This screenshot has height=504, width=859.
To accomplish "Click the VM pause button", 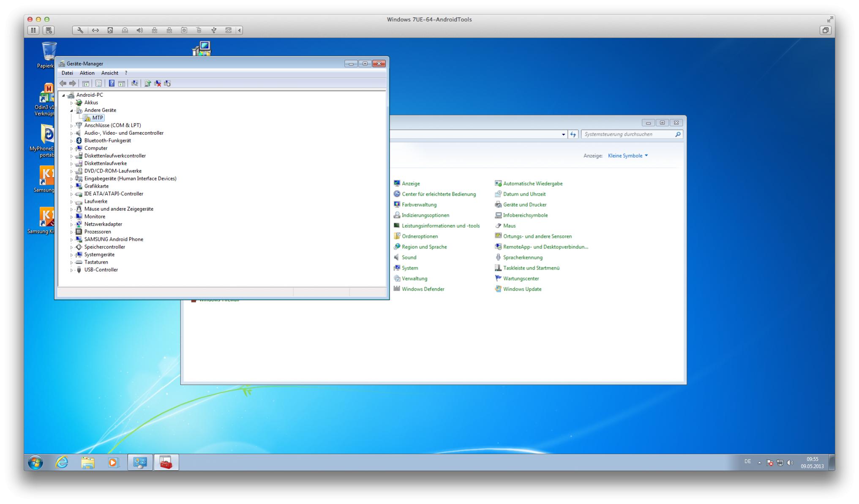I will (33, 30).
